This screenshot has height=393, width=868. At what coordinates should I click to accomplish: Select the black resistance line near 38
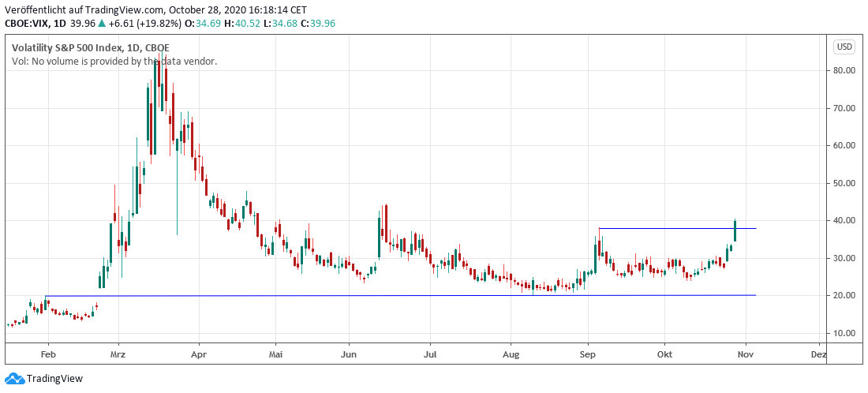coord(671,228)
